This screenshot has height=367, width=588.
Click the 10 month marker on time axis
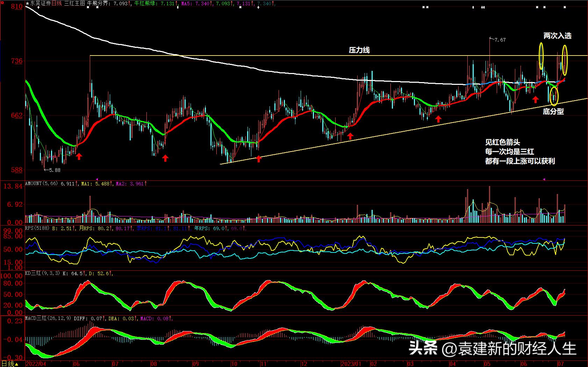[x=234, y=364]
